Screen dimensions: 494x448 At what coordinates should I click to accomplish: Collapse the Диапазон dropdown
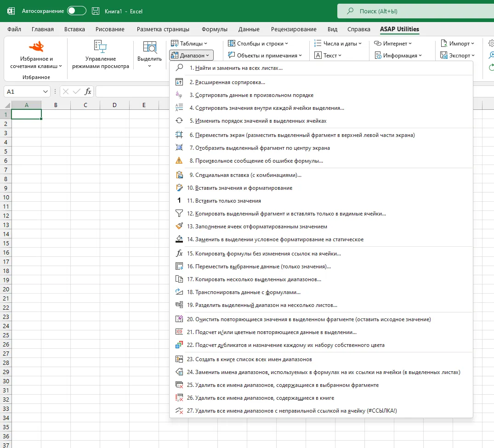tap(191, 56)
